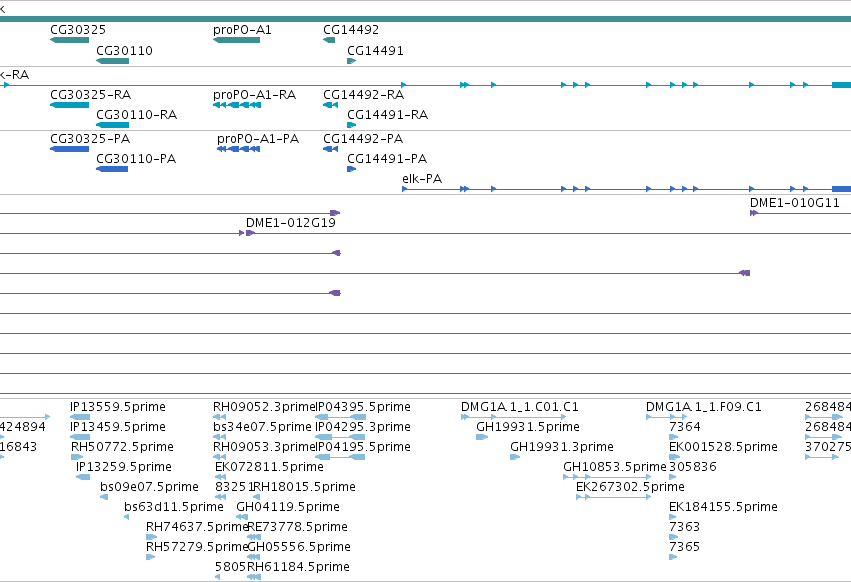Image resolution: width=851 pixels, height=582 pixels.
Task: Click the RH09053.3prime EST label
Action: [x=265, y=447]
